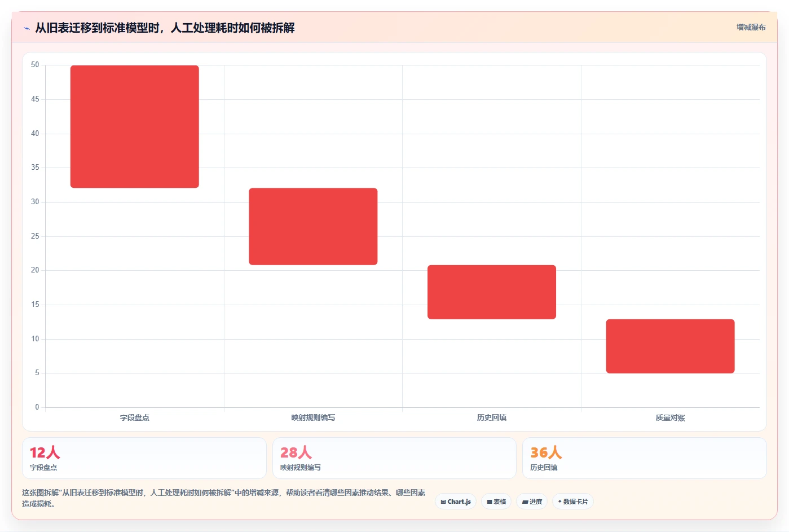Click the chart title 从旧表迁移到标准模型时
This screenshot has width=789, height=532.
(165, 28)
